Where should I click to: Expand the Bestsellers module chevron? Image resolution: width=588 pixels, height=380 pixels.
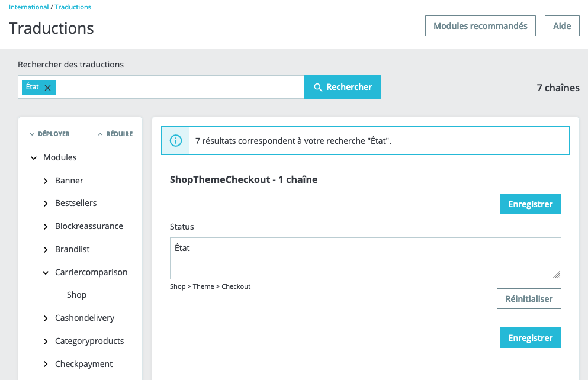pyautogui.click(x=46, y=204)
